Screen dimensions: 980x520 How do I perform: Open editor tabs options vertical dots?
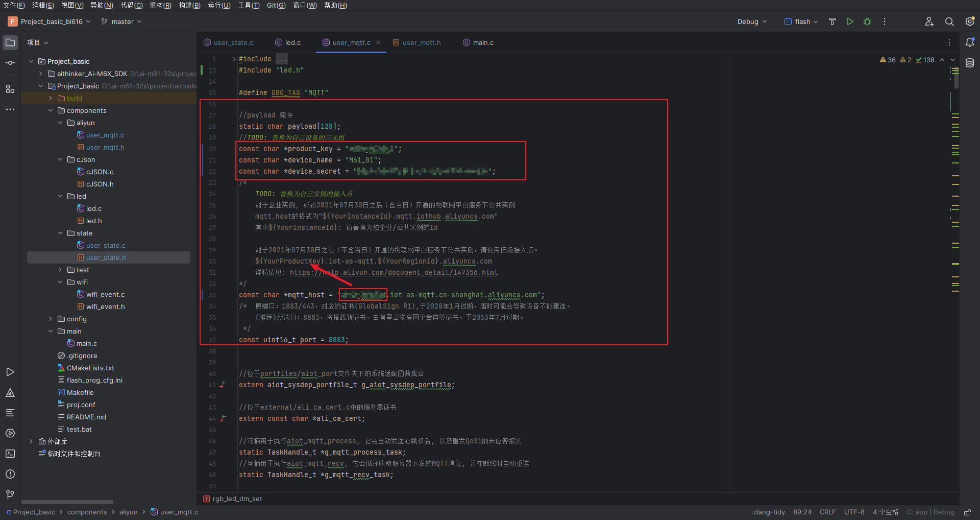[x=949, y=42]
